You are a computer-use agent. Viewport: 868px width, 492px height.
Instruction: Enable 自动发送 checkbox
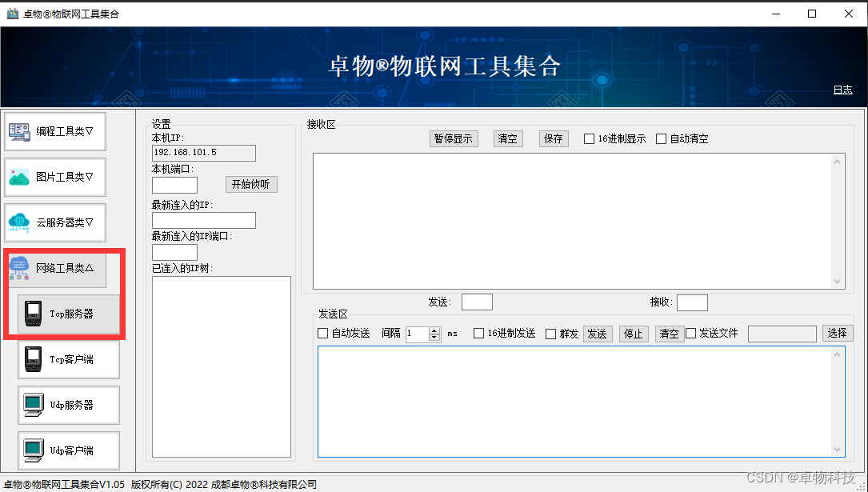click(322, 333)
